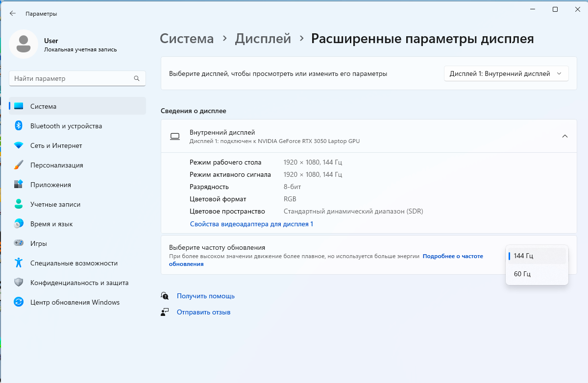Click the Bluetooth and devices sidebar icon

[x=19, y=126]
